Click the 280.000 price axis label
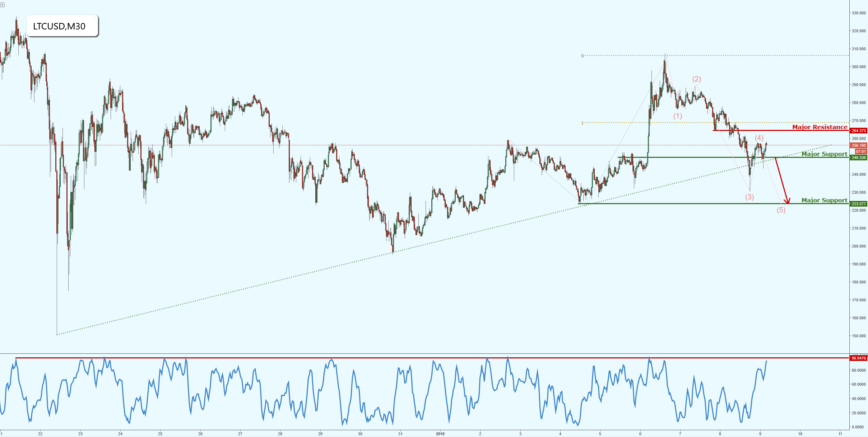 (859, 103)
